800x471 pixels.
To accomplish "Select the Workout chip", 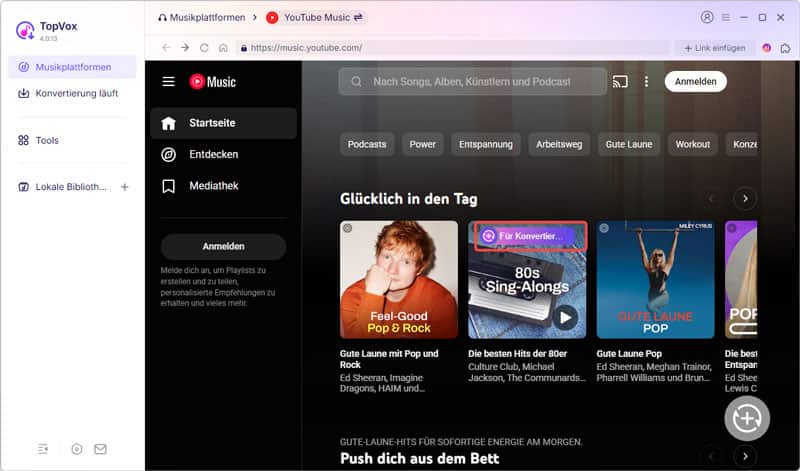I will click(692, 144).
